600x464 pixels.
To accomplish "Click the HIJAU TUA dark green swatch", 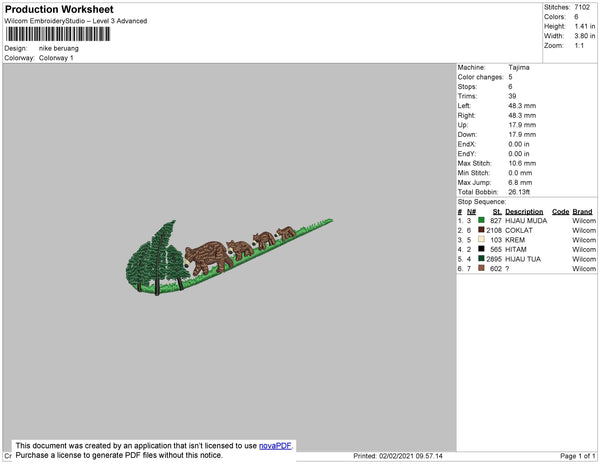I will (481, 259).
